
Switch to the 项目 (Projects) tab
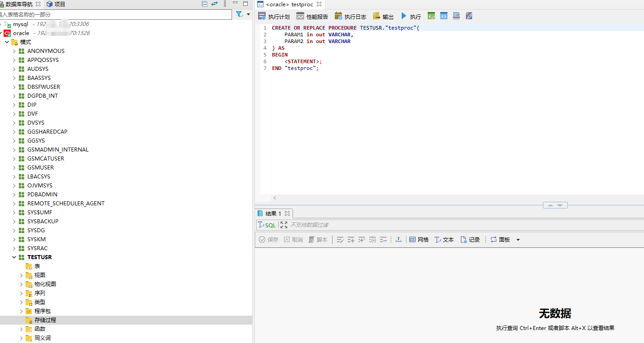(56, 4)
